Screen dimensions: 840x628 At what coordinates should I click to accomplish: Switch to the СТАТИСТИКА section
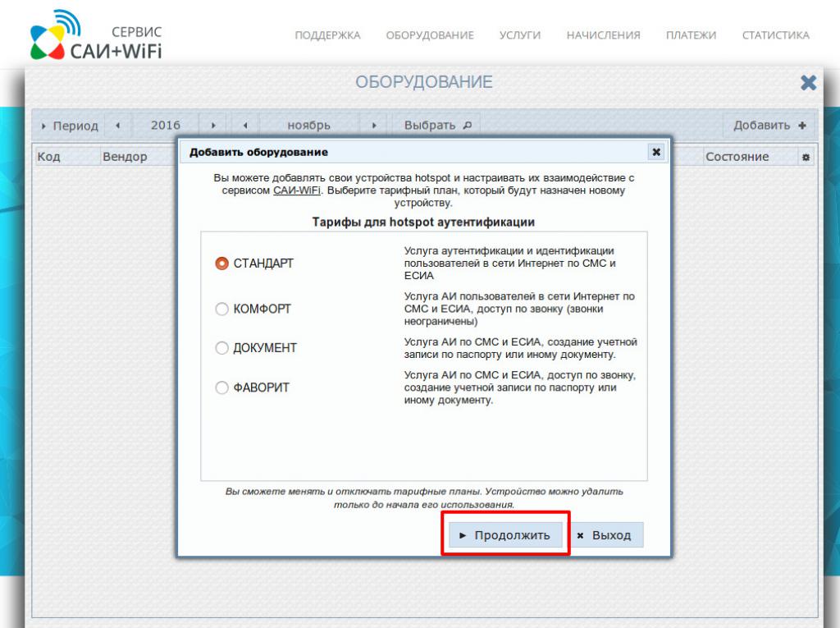point(776,35)
